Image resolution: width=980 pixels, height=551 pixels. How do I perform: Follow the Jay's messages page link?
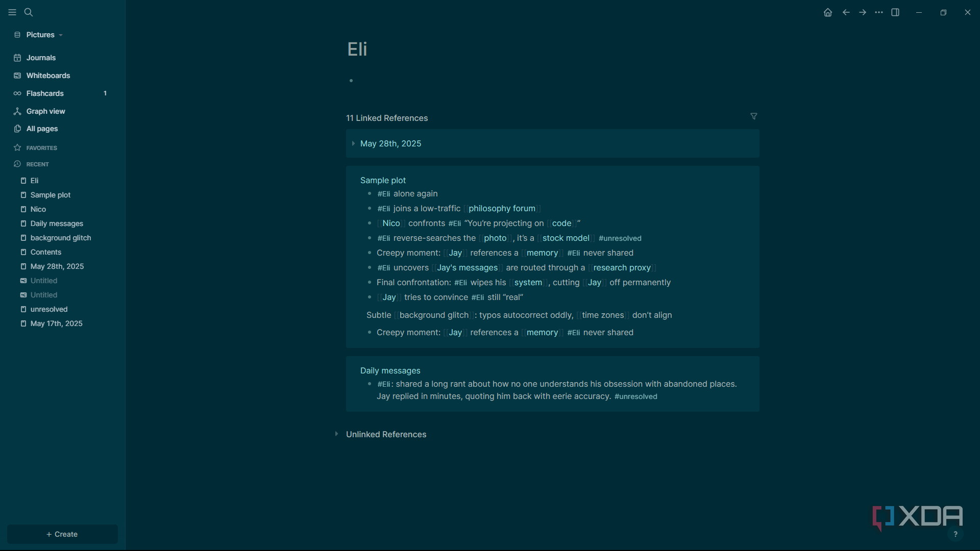point(467,268)
